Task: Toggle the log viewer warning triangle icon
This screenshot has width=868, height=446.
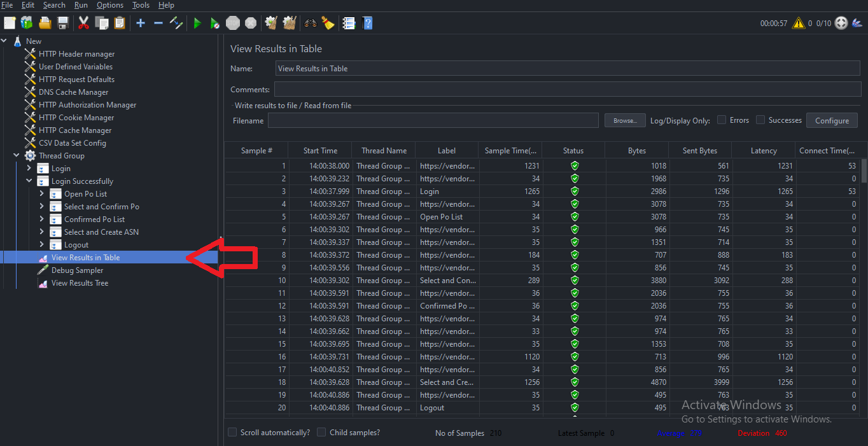Action: [798, 23]
